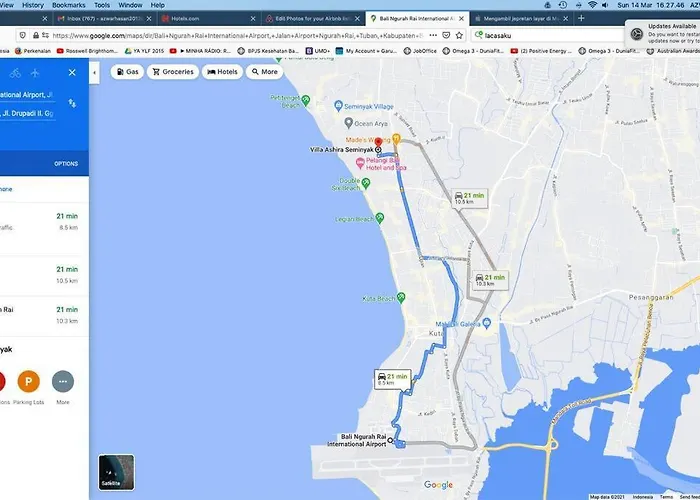
Task: Open the Wi-Fi status menu
Action: (x=592, y=5)
